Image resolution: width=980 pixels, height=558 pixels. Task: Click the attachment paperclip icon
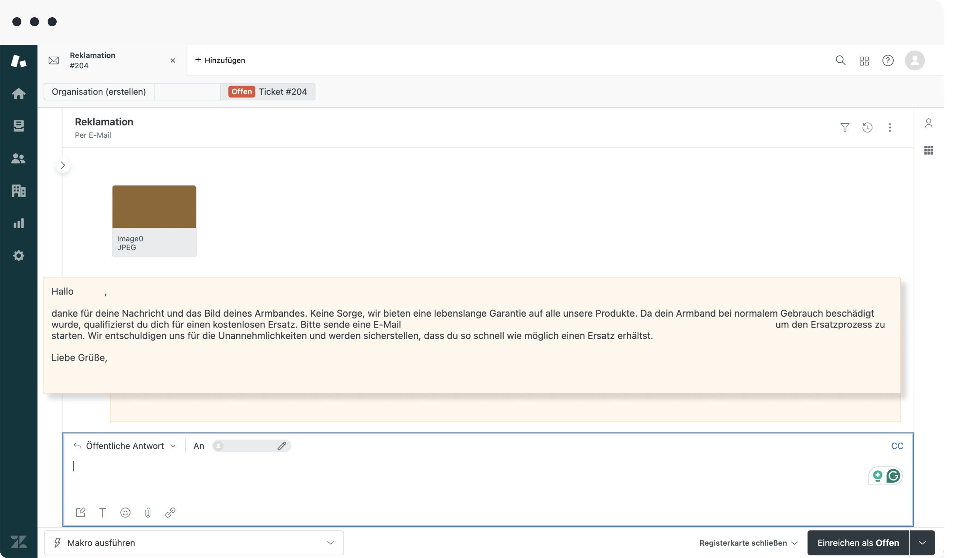pyautogui.click(x=148, y=512)
